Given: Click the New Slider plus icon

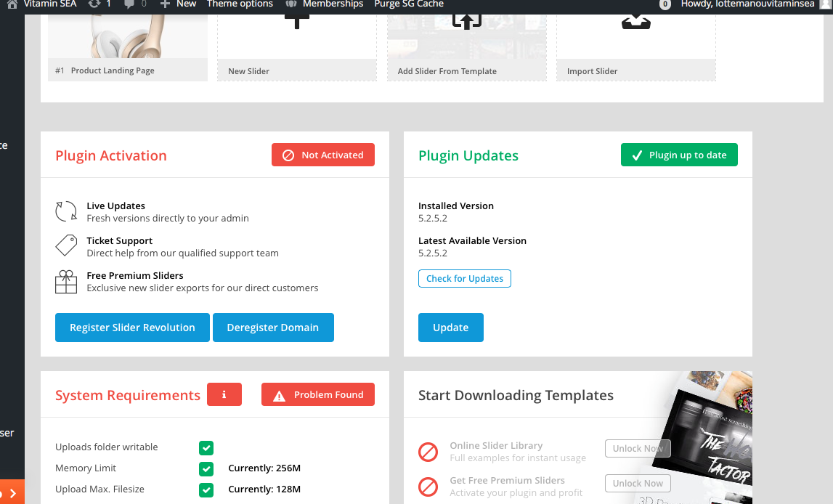Looking at the screenshot, I should point(297,21).
